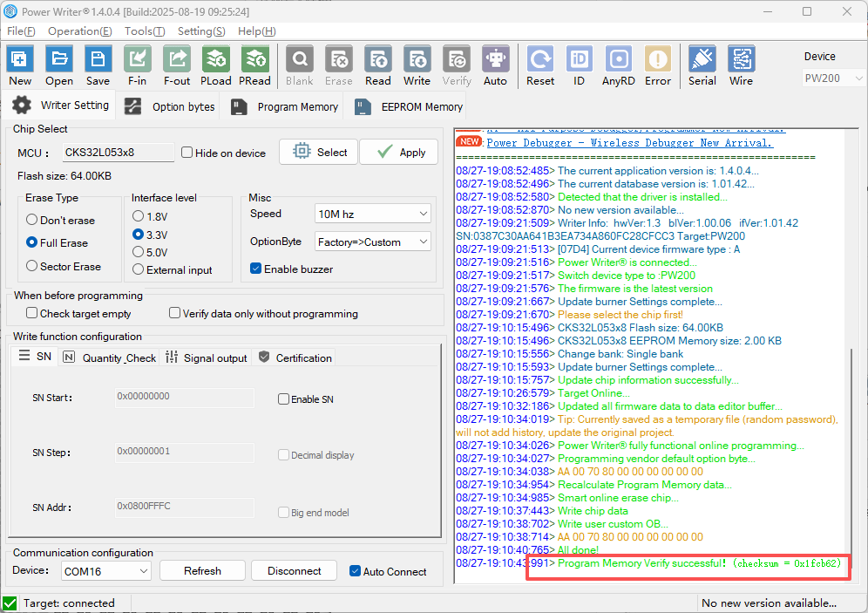The height and width of the screenshot is (613, 868).
Task: Click the New project toolbar icon
Action: (x=20, y=59)
